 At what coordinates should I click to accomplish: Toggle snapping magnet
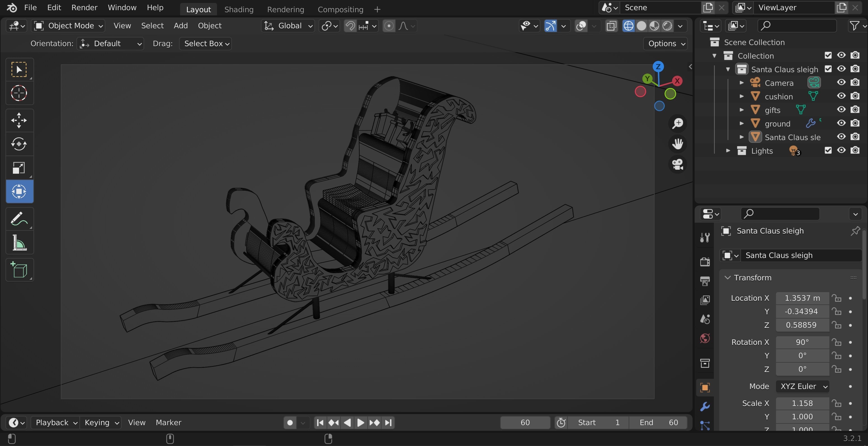pos(350,26)
